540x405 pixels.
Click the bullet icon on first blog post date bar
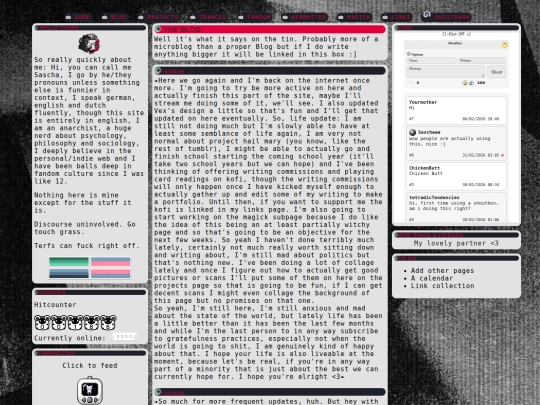pos(158,71)
